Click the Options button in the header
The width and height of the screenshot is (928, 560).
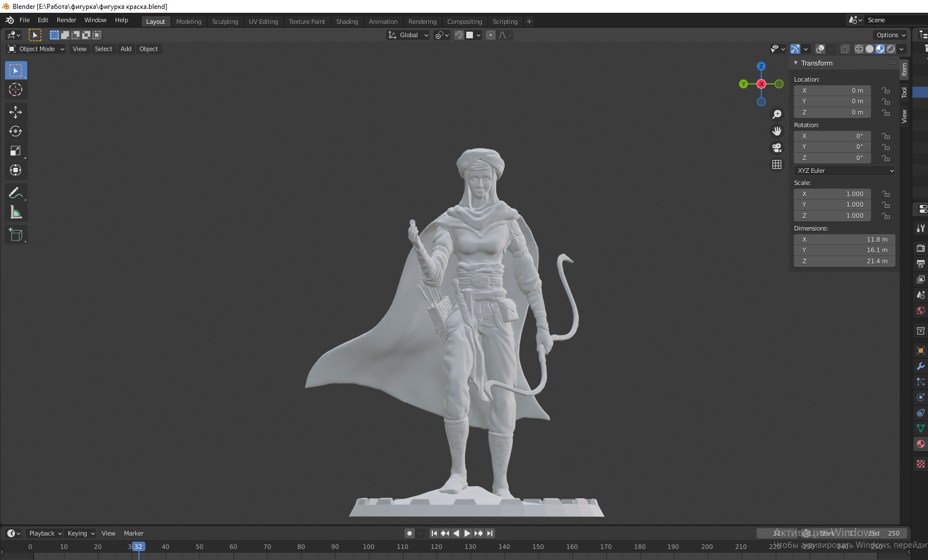tap(891, 35)
